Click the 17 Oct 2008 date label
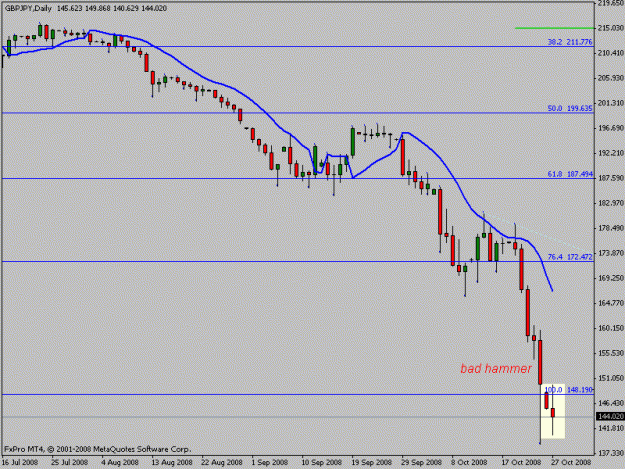Viewport: 625px width, 469px height. point(521,462)
